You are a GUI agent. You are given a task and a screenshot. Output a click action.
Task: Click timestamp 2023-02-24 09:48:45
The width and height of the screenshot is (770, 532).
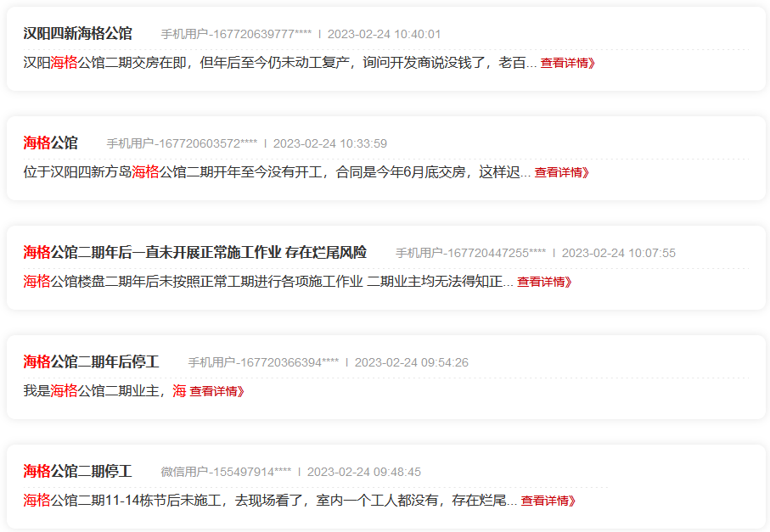click(x=364, y=472)
